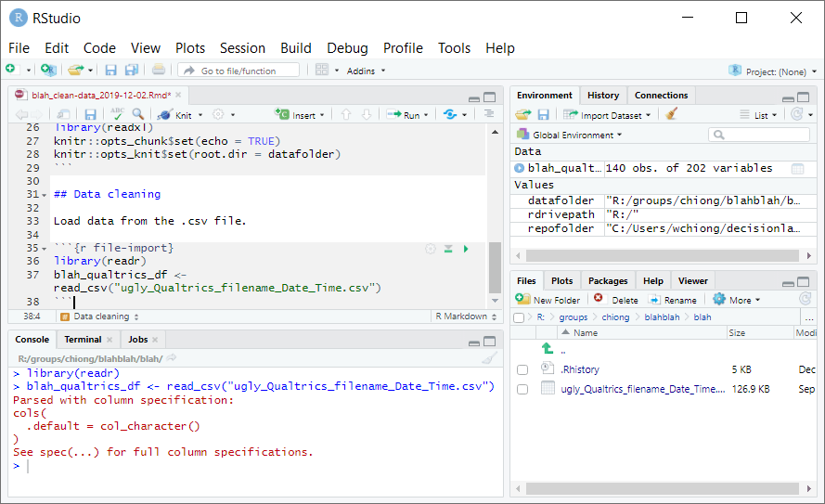Click the Create R Project icon
825x504 pixels.
48,70
